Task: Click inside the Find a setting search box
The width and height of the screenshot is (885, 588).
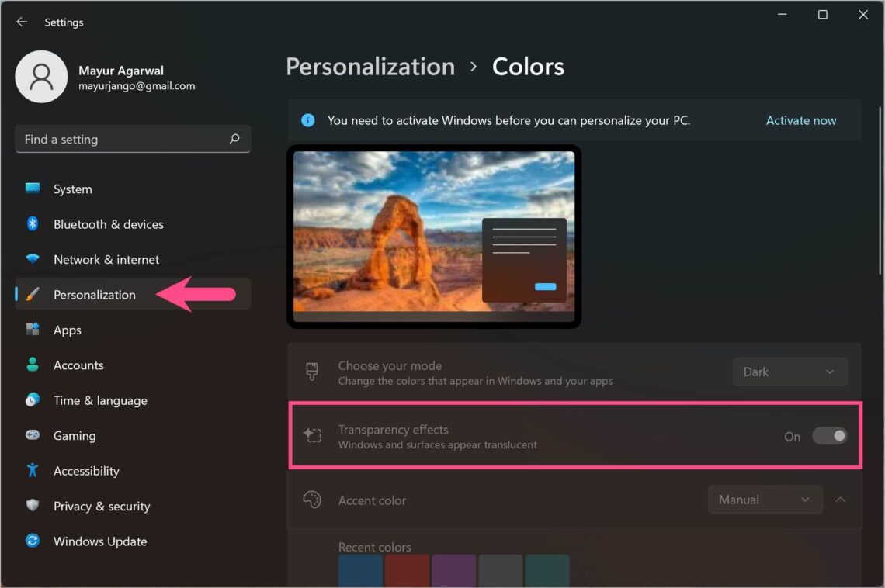Action: [x=132, y=139]
